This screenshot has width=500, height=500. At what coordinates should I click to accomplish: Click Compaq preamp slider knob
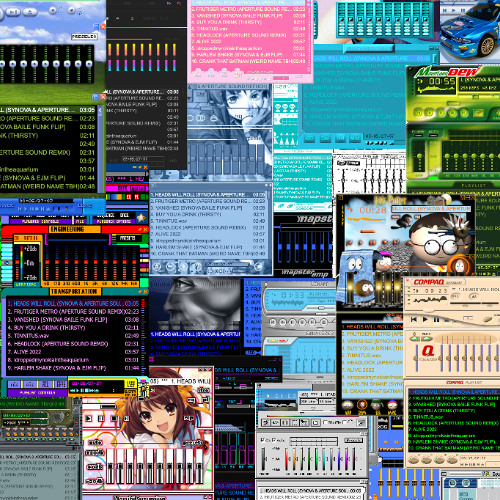416,359
